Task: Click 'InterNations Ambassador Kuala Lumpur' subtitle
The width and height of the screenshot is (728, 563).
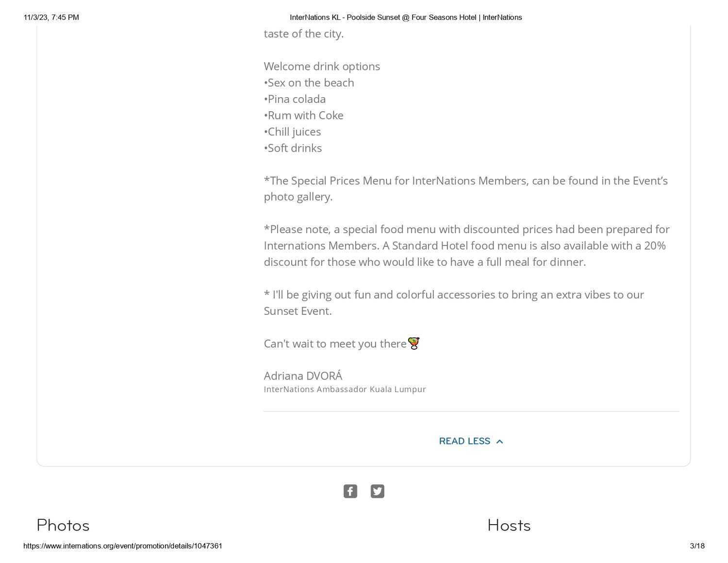Action: [345, 389]
